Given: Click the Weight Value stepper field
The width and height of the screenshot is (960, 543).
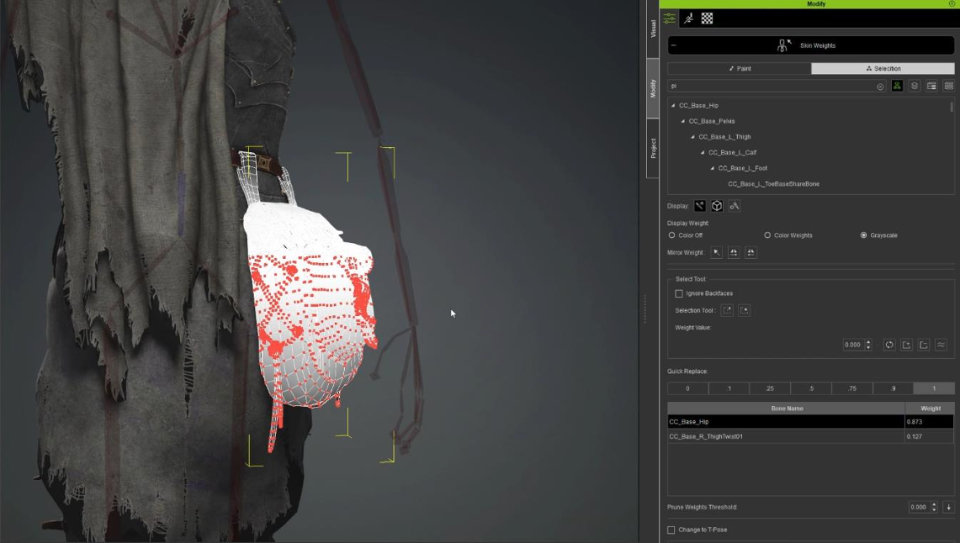Looking at the screenshot, I should [853, 345].
